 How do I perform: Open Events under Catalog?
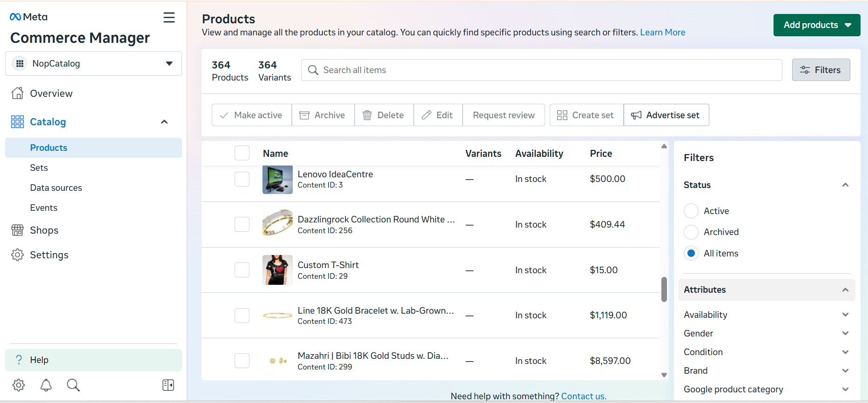click(44, 208)
